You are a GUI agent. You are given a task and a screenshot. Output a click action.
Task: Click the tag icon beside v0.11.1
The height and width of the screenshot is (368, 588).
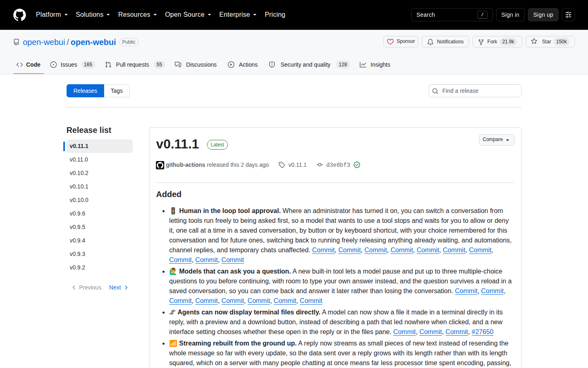tap(282, 165)
